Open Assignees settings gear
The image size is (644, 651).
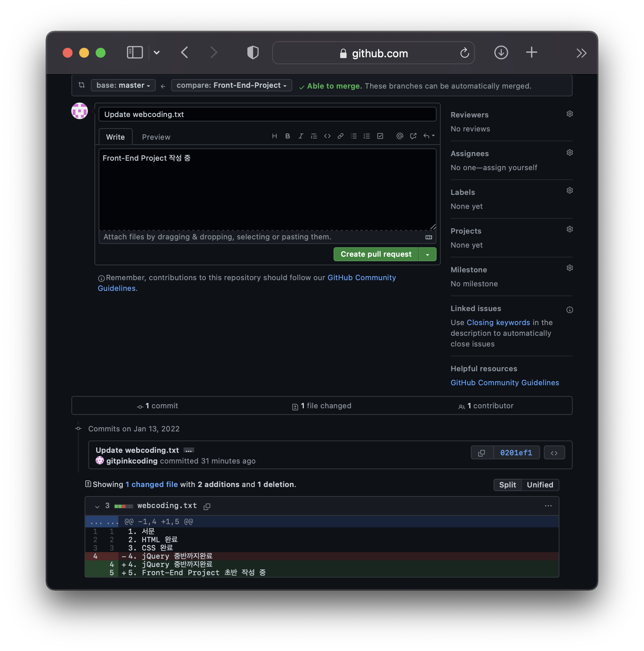coord(570,152)
